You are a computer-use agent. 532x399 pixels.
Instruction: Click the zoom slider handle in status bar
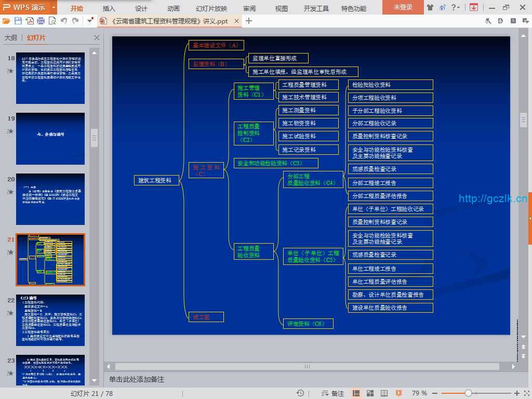click(x=468, y=393)
